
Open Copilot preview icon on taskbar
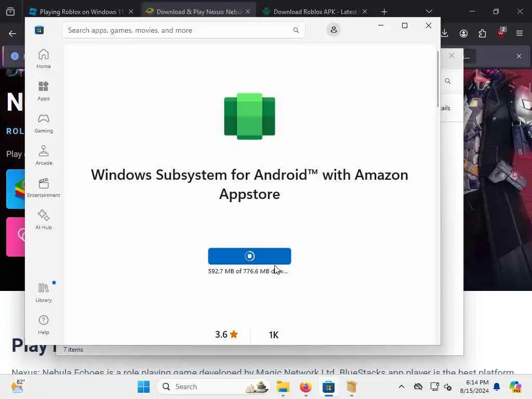[515, 387]
